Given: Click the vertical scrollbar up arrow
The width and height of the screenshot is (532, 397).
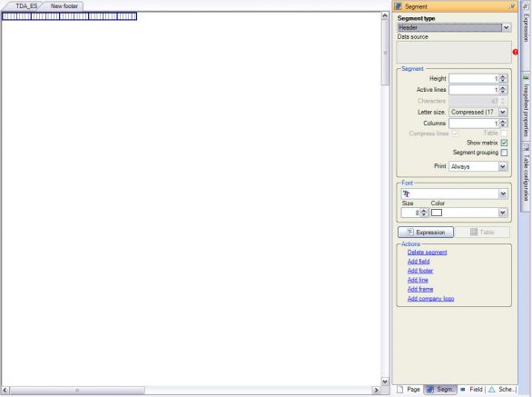Looking at the screenshot, I should tap(385, 15).
